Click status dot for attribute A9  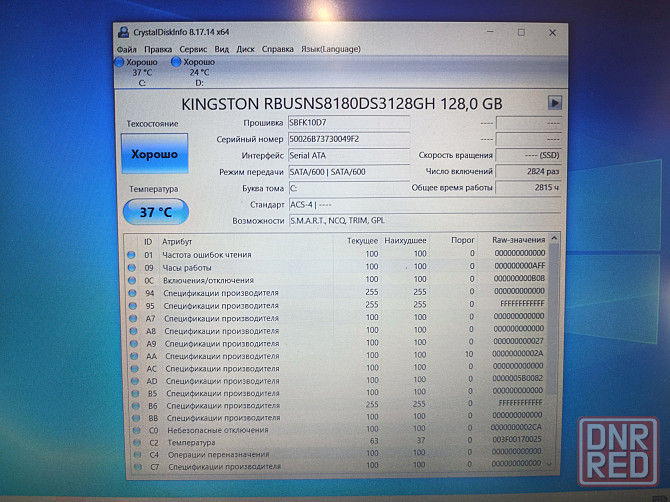pyautogui.click(x=134, y=343)
